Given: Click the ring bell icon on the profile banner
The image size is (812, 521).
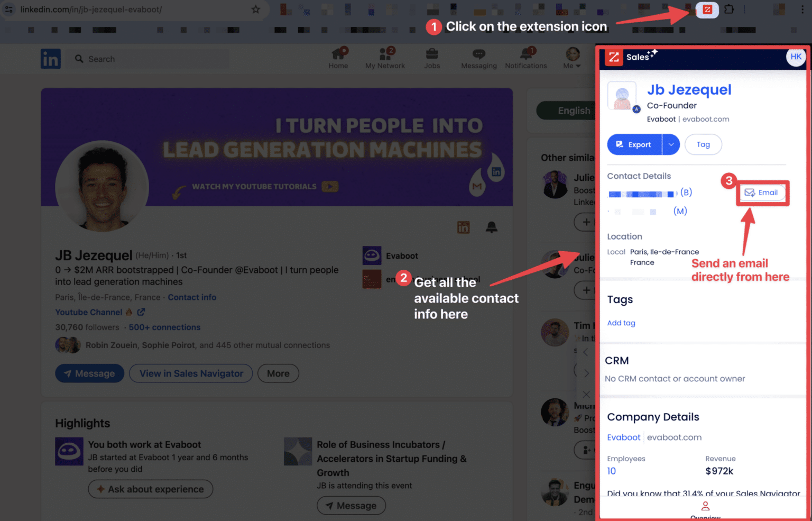Looking at the screenshot, I should pyautogui.click(x=491, y=227).
